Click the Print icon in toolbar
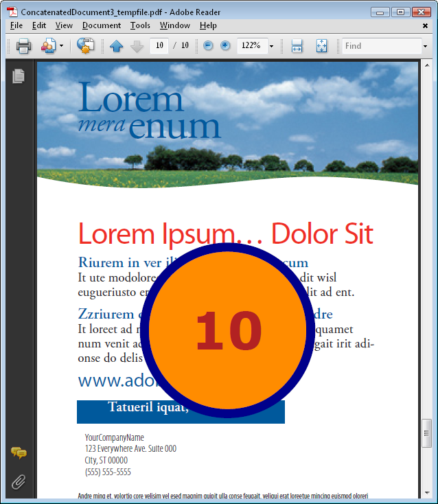The image size is (438, 504). 23,46
